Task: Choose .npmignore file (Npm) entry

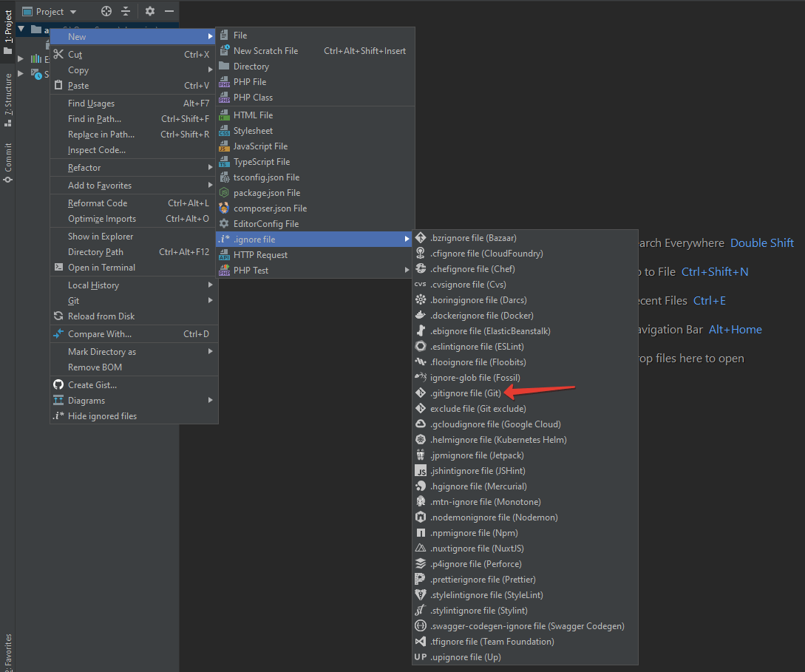Action: coord(474,533)
